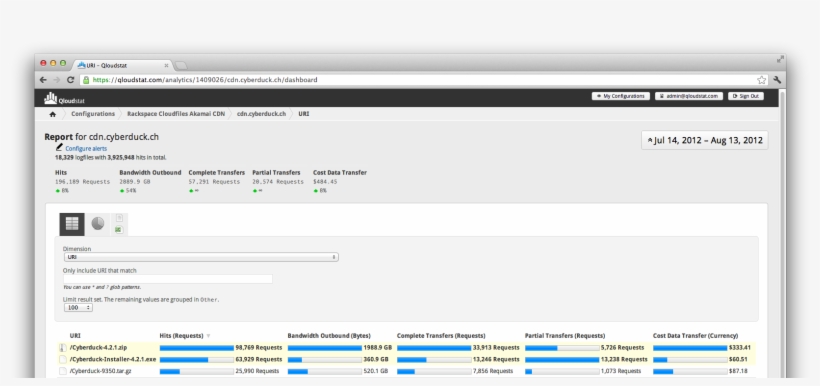Go to home via breadcrumb house icon
820x386 pixels.
click(x=52, y=114)
